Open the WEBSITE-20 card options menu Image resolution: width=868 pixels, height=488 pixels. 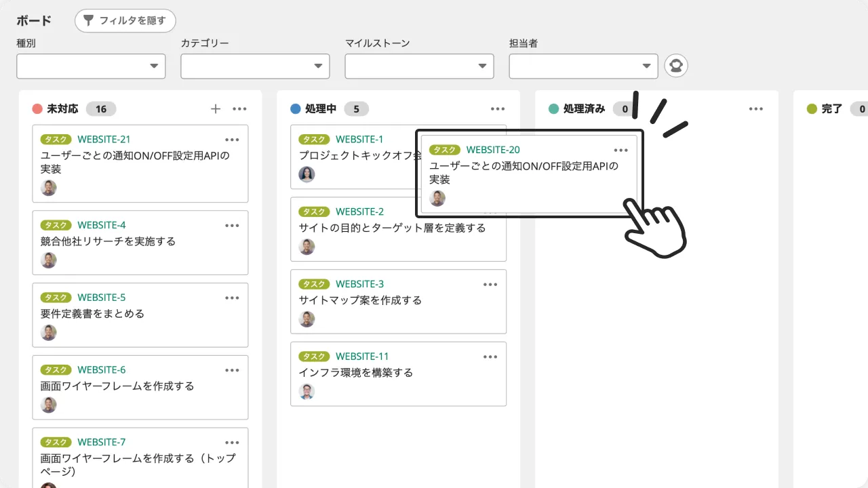pos(620,150)
